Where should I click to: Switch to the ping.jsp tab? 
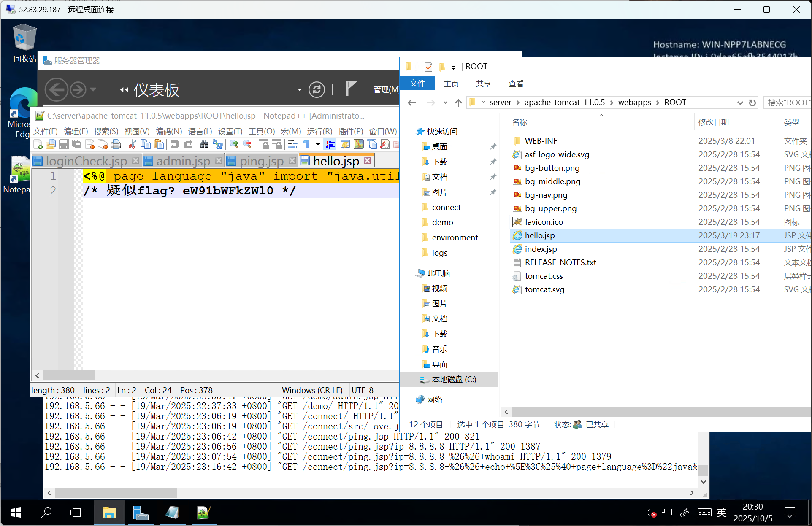(261, 161)
